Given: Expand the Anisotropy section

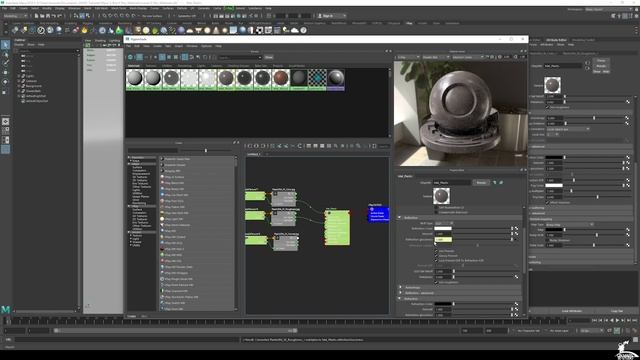Looking at the screenshot, I should tap(400, 287).
